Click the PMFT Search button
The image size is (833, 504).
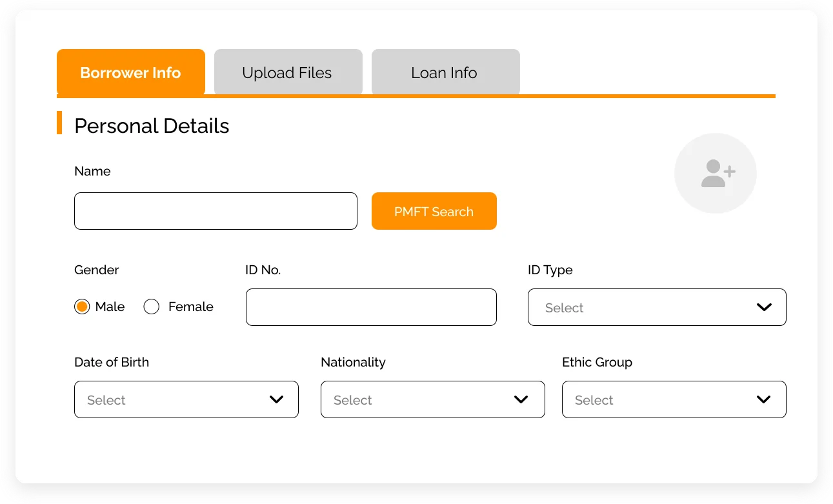pyautogui.click(x=434, y=211)
